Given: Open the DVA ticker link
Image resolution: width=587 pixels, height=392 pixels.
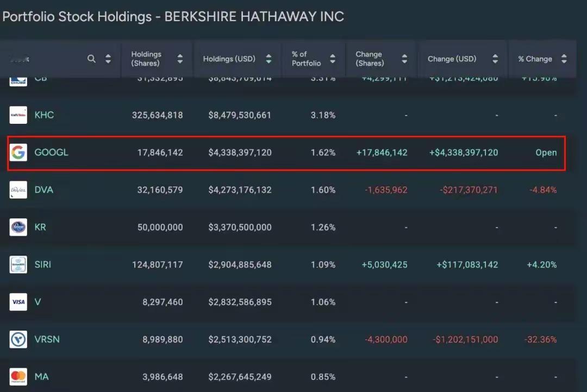Looking at the screenshot, I should [44, 189].
